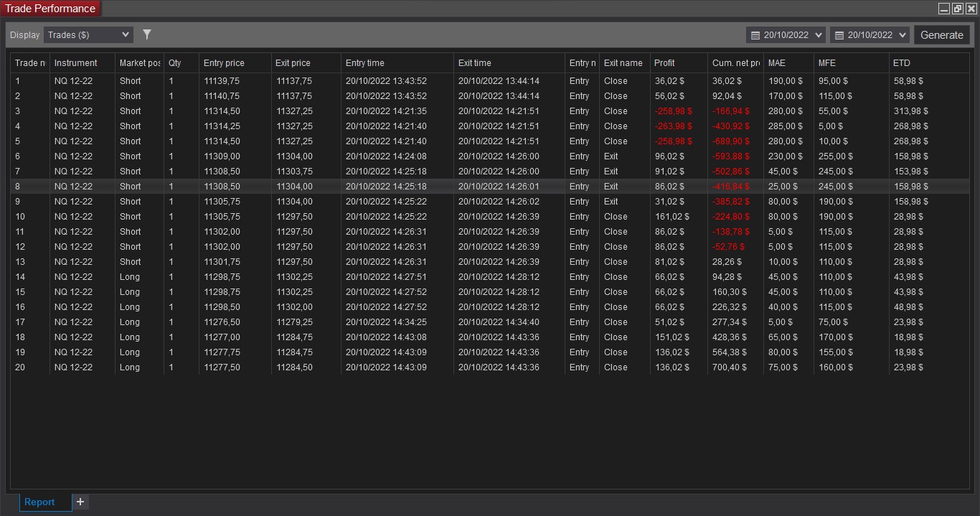Sort by MAE column header
Image resolution: width=980 pixels, height=516 pixels.
point(788,63)
